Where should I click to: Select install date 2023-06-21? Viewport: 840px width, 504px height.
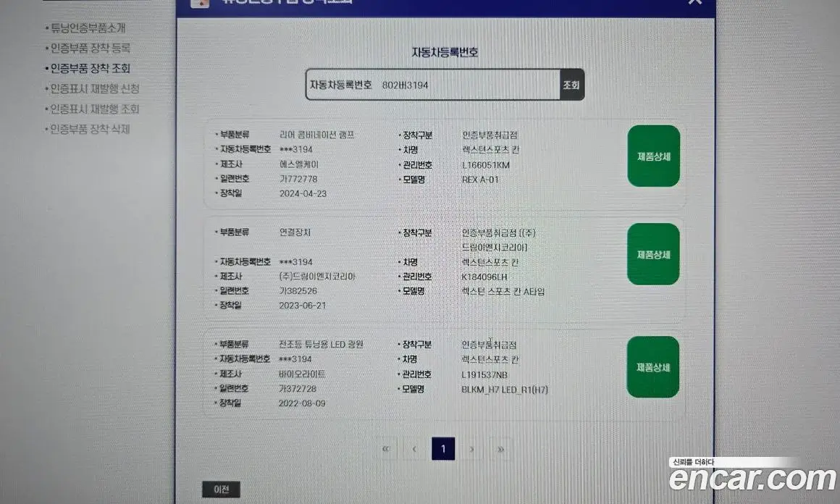pyautogui.click(x=303, y=306)
